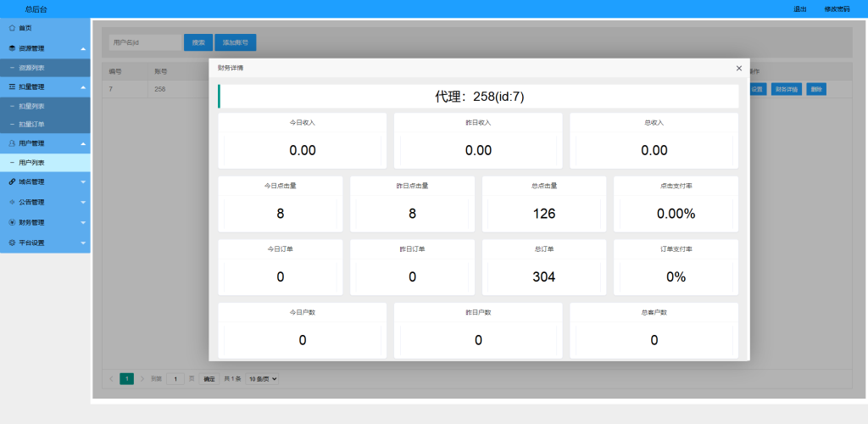Collapse the 资源管理 menu arrow
The height and width of the screenshot is (424, 868).
[x=83, y=48]
